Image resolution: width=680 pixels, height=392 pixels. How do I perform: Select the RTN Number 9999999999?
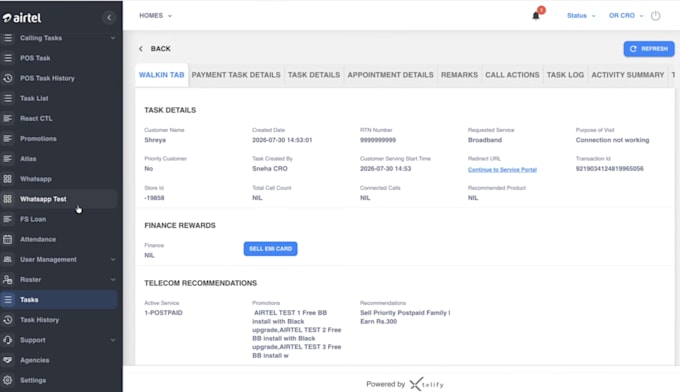point(378,140)
